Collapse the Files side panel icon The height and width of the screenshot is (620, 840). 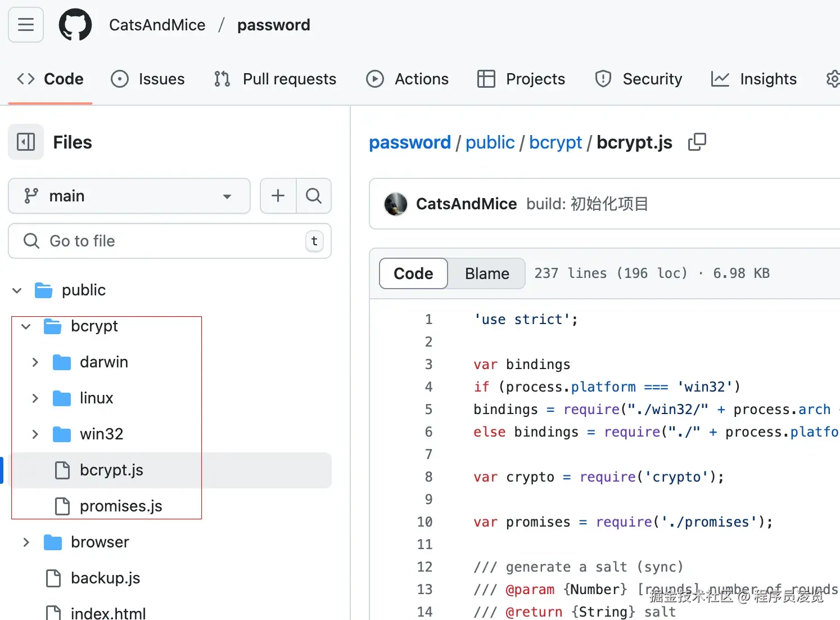pos(26,142)
